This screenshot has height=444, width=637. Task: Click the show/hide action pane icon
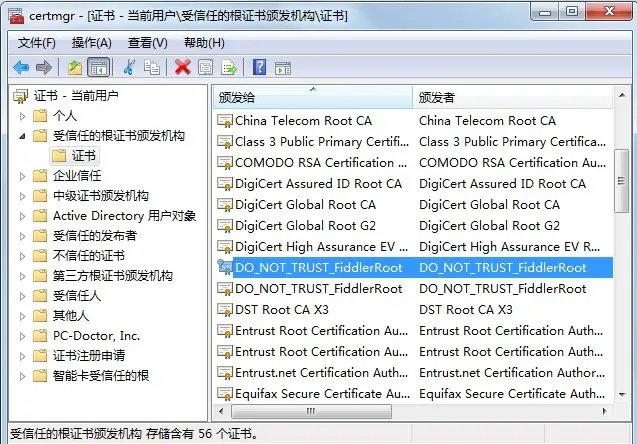coord(283,68)
